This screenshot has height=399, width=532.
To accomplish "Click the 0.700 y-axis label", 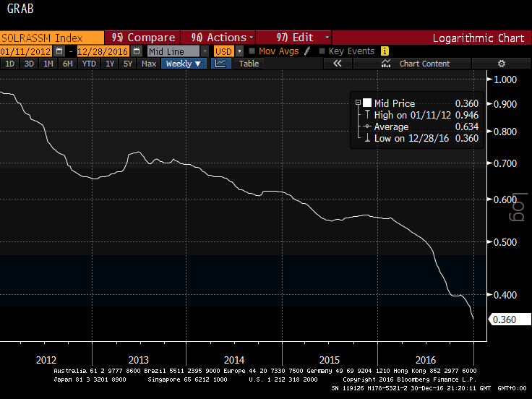I will (505, 163).
